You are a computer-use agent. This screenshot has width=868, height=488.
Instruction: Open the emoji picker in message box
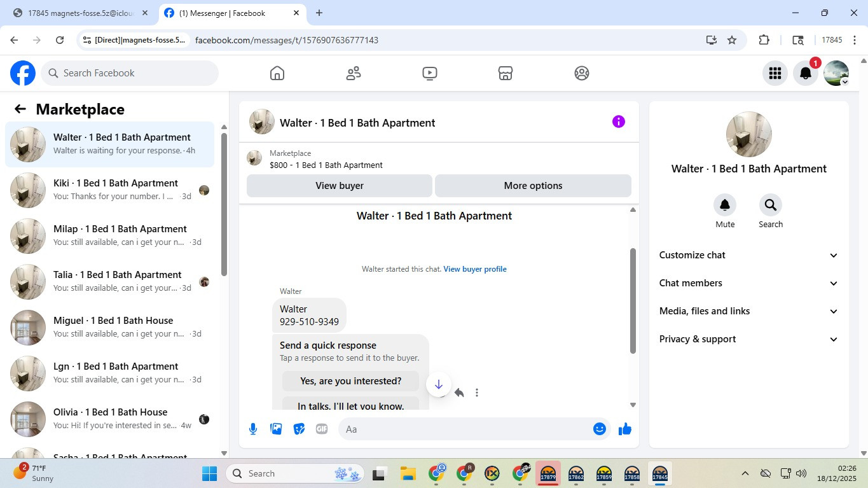click(x=599, y=429)
